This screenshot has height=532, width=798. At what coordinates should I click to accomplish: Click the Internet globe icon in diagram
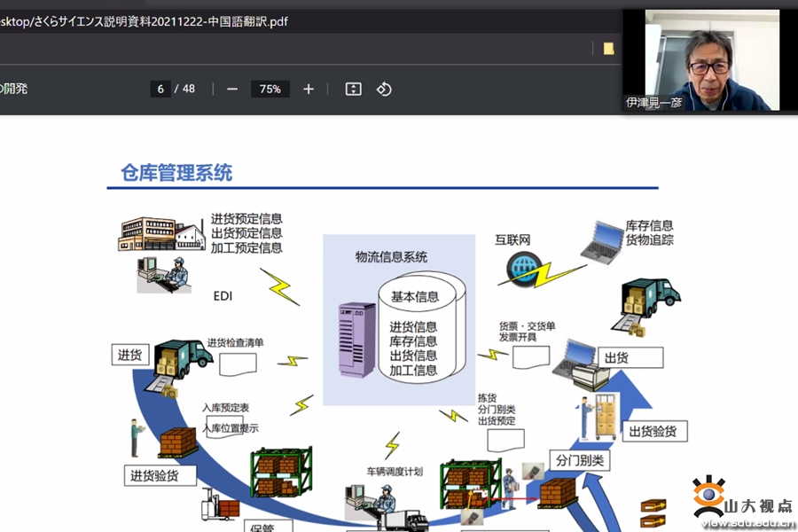(x=523, y=267)
